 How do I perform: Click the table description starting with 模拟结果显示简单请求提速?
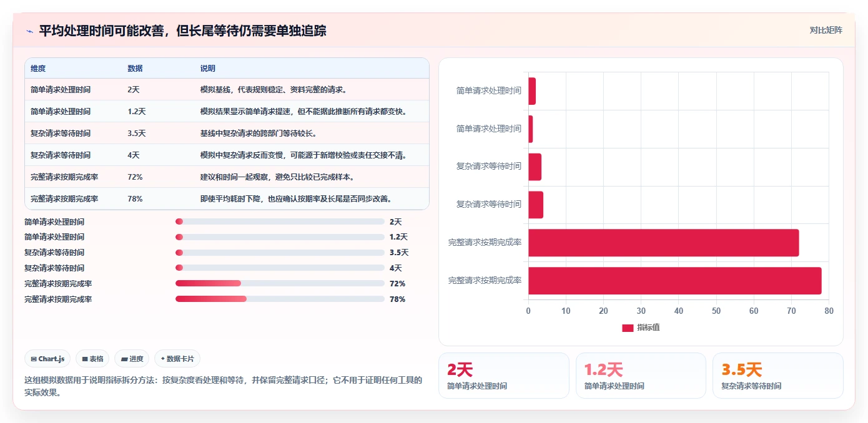click(304, 112)
